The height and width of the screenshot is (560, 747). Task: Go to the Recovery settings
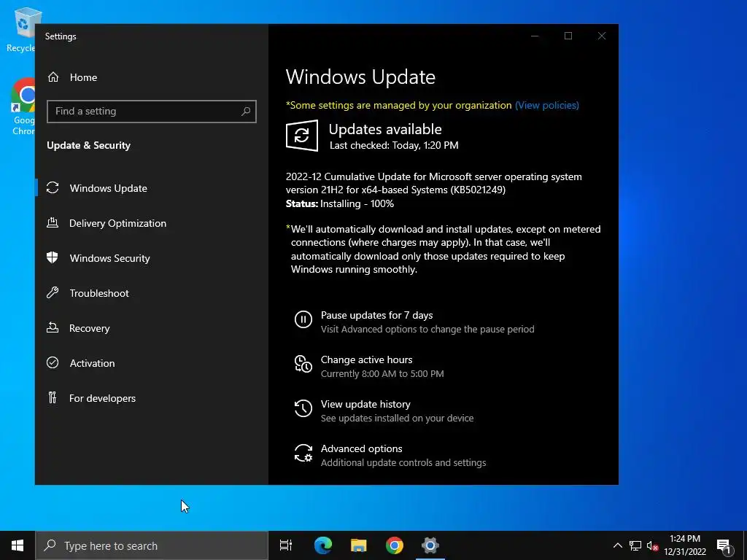coord(152,328)
